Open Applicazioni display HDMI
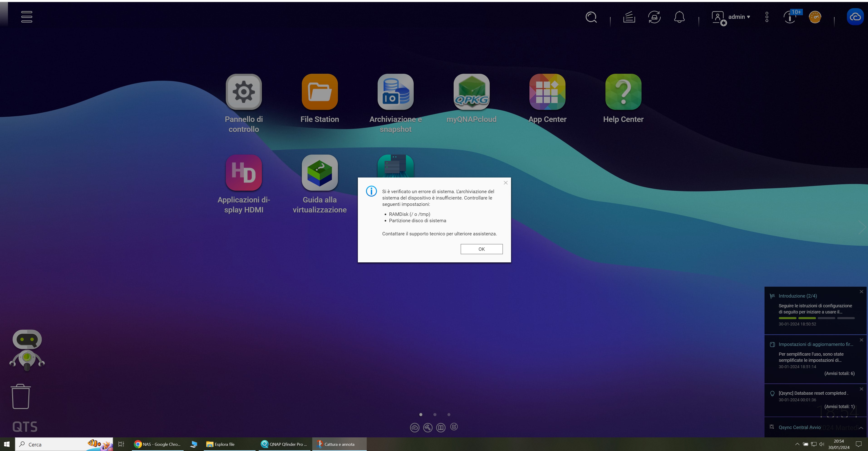Image resolution: width=868 pixels, height=451 pixels. 244,173
